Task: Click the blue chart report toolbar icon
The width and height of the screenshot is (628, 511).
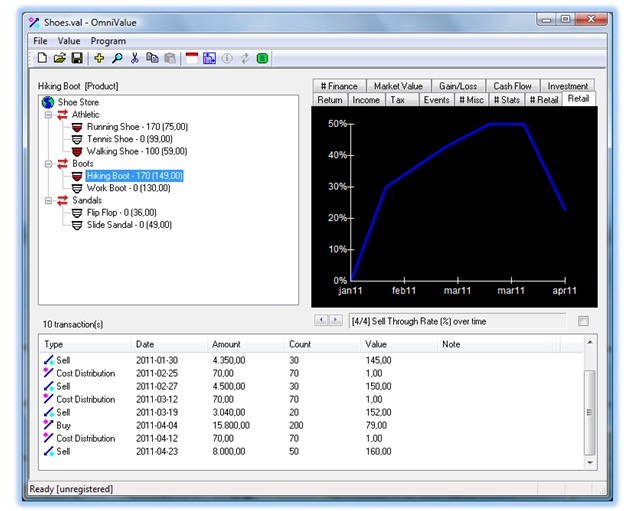Action: pos(209,58)
